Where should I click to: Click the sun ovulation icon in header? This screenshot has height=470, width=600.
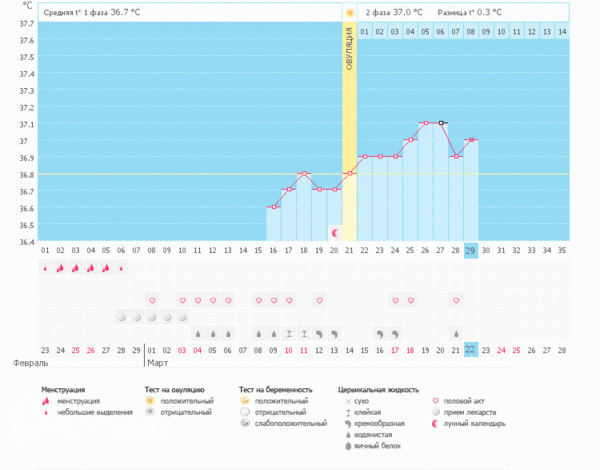coord(350,13)
